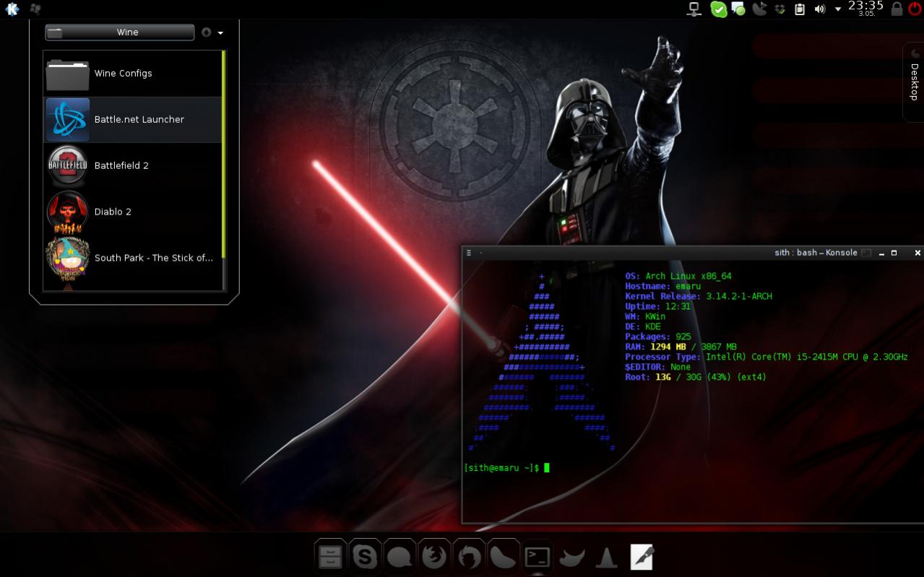Open network connection tray icon
924x577 pixels.
(x=694, y=9)
